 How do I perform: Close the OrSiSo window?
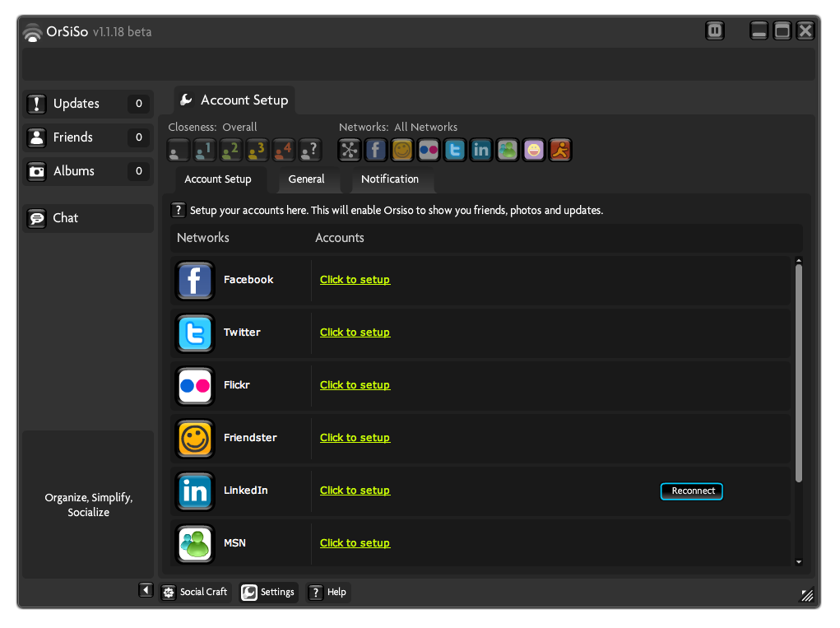[x=805, y=30]
